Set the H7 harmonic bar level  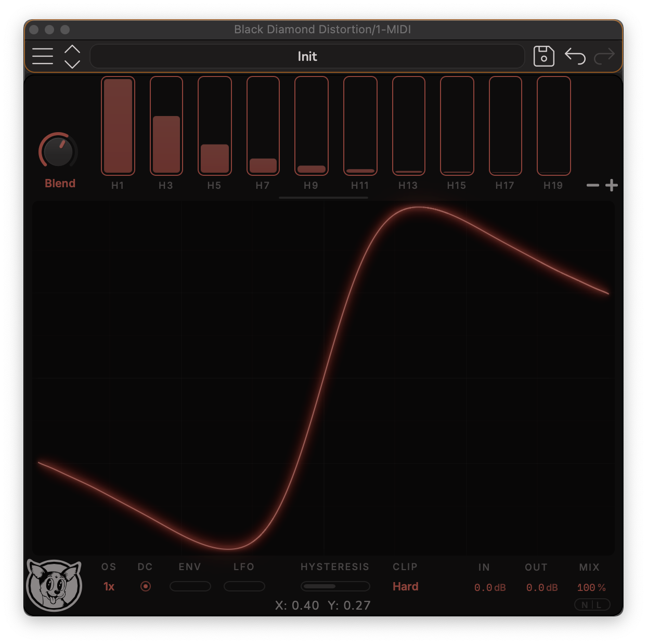point(263,126)
